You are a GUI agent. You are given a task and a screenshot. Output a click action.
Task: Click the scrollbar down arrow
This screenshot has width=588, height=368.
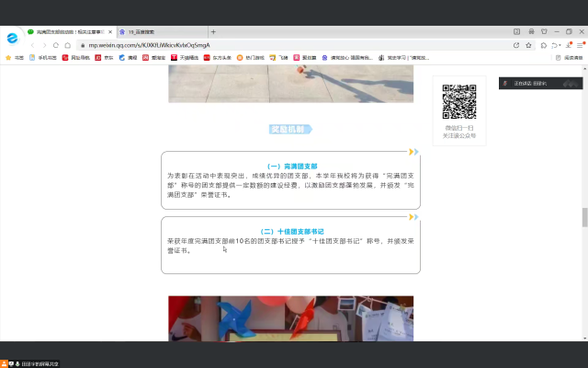tap(584, 338)
